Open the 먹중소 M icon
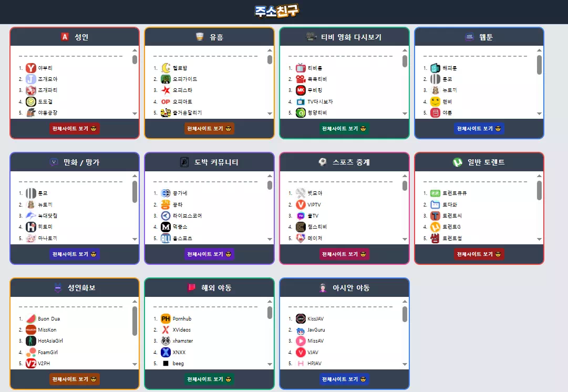The width and height of the screenshot is (568, 392). tap(166, 227)
